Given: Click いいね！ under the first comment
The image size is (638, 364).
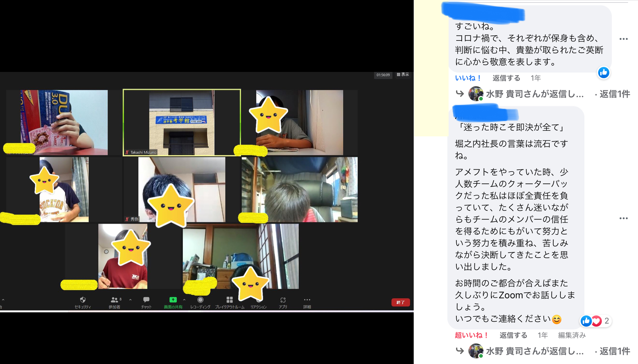Looking at the screenshot, I should 468,78.
